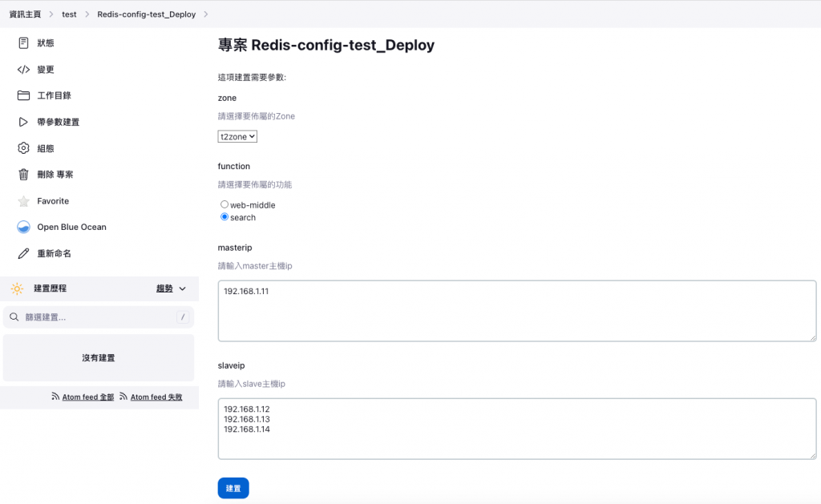This screenshot has width=821, height=504.
Task: Click the 變更 code brackets icon
Action: coord(23,69)
